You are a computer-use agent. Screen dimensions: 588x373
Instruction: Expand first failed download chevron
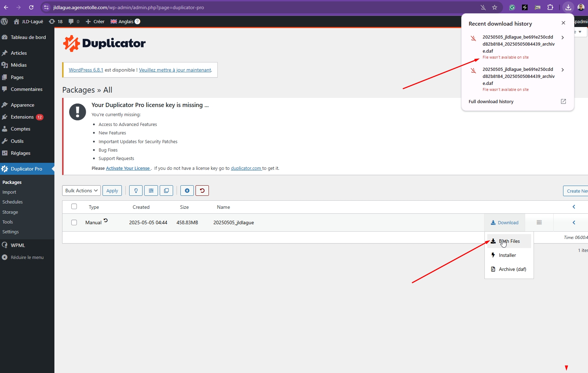click(x=563, y=38)
